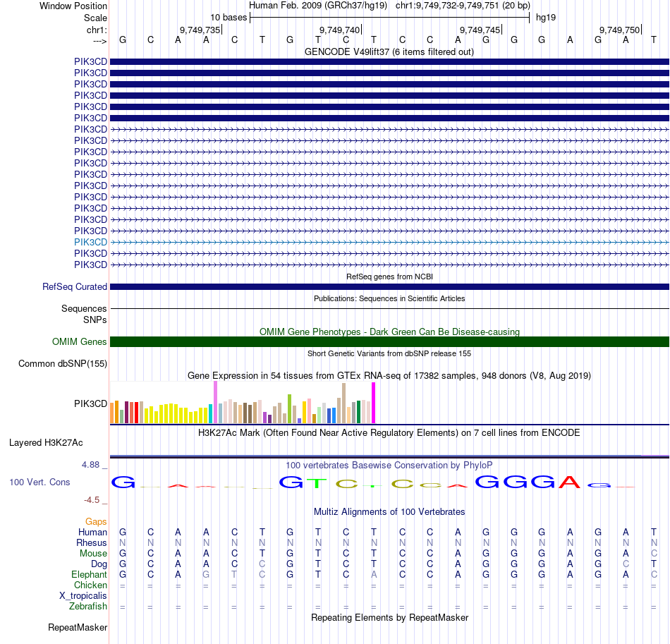
Task: Click the Mouse alignment row label
Action: tap(93, 554)
